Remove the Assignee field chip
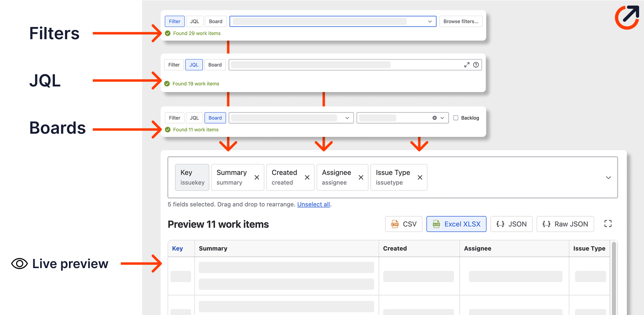Viewport: 644px width, 315px height. pos(361,177)
